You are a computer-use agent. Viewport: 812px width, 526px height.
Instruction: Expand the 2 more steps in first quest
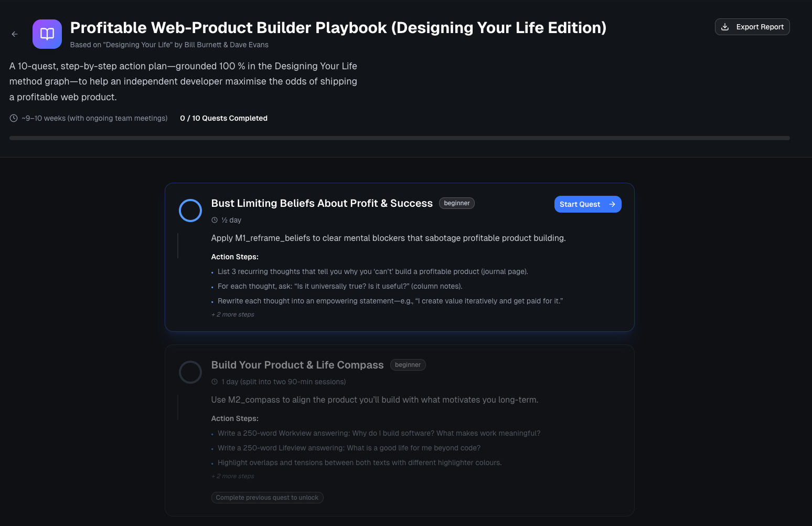tap(232, 314)
